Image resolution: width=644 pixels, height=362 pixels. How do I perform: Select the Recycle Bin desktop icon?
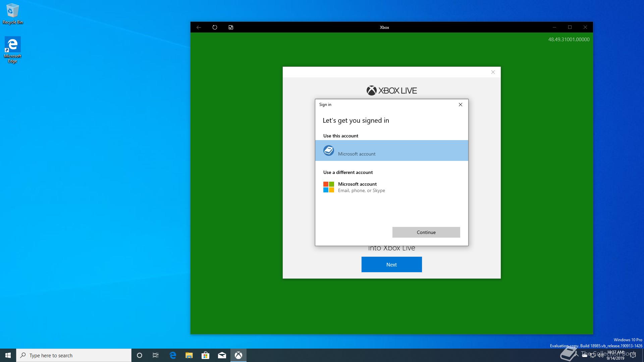[x=13, y=14]
